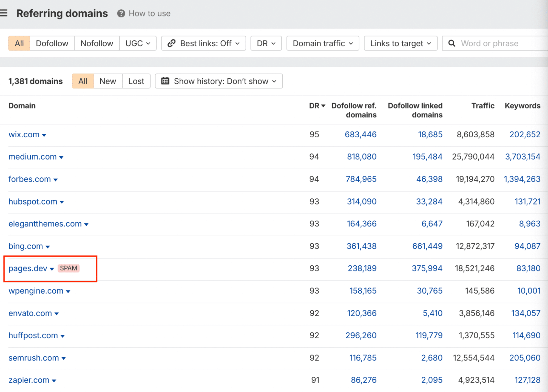
Task: Click bing.com dofollow linked domains 661,449
Action: click(x=427, y=246)
